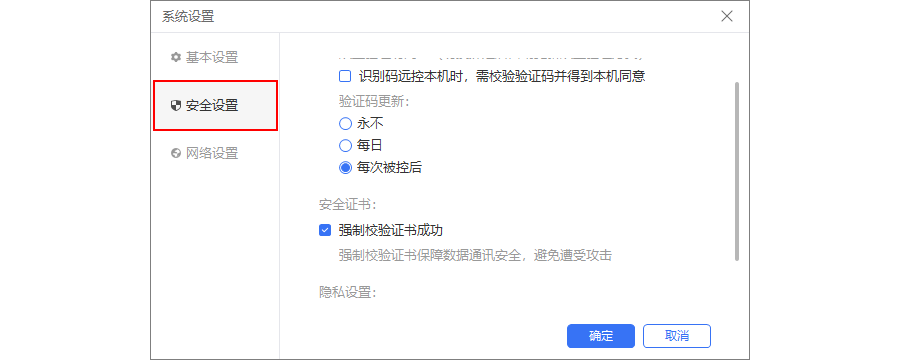Select the 安全设置 sidebar tab

[x=215, y=106]
